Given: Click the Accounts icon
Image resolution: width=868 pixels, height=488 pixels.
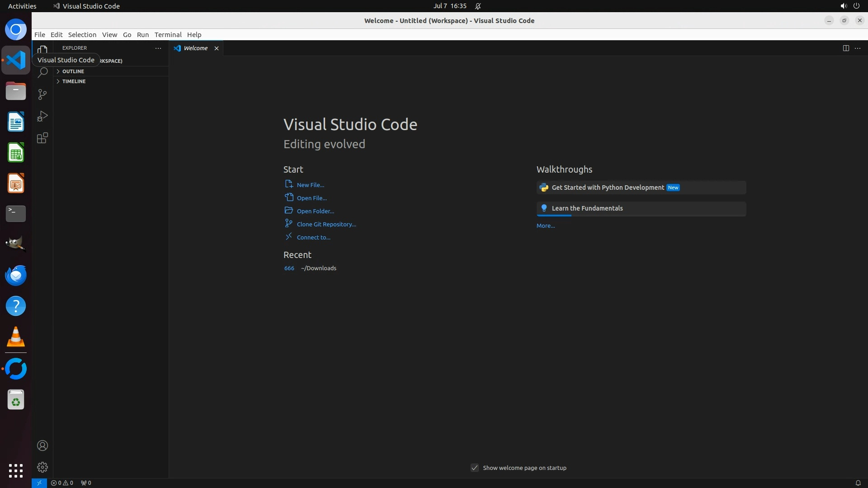Looking at the screenshot, I should (42, 446).
